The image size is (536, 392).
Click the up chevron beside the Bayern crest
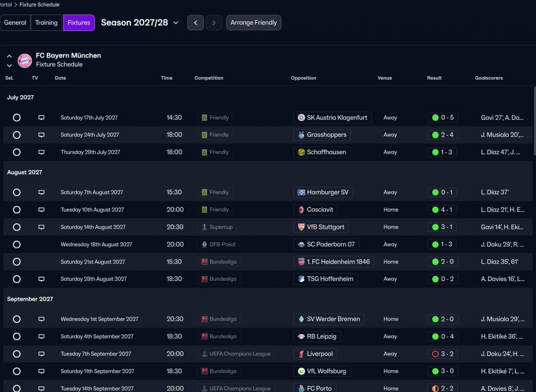(x=9, y=56)
